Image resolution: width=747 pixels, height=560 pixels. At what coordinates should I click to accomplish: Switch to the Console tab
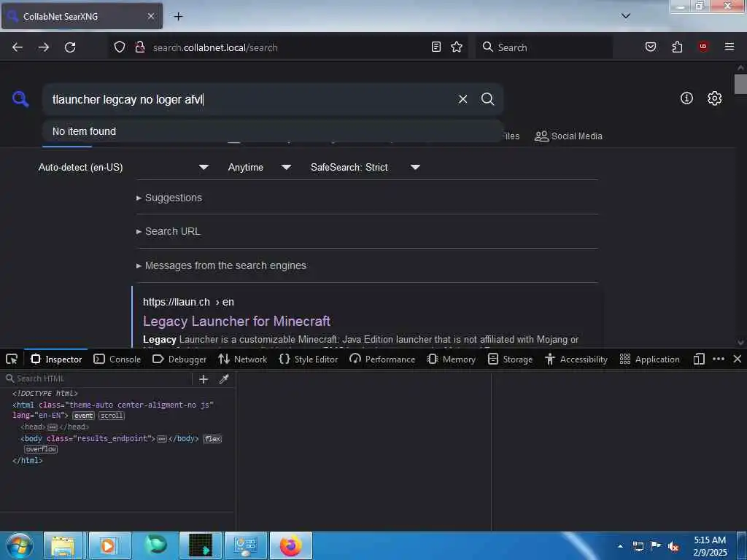click(117, 359)
